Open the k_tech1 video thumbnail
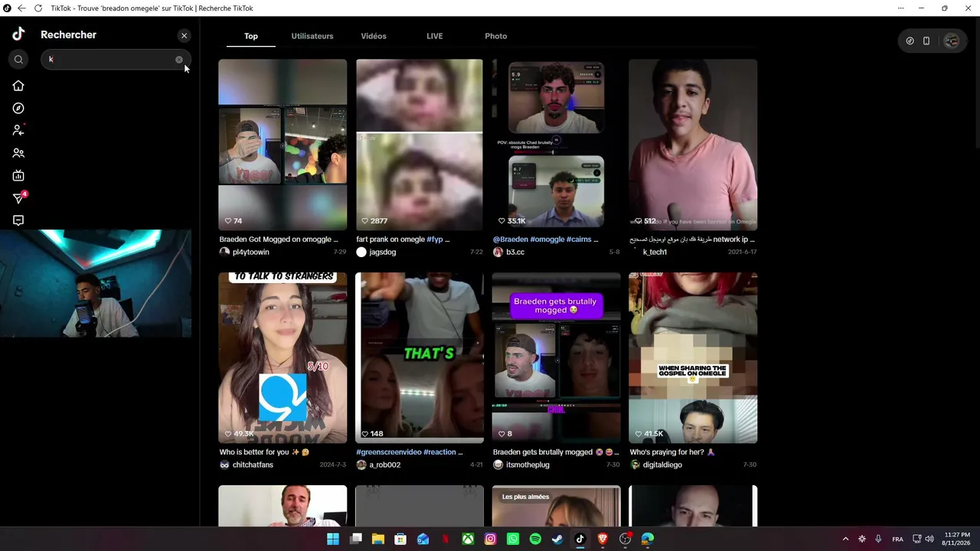The image size is (980, 551). click(x=693, y=145)
